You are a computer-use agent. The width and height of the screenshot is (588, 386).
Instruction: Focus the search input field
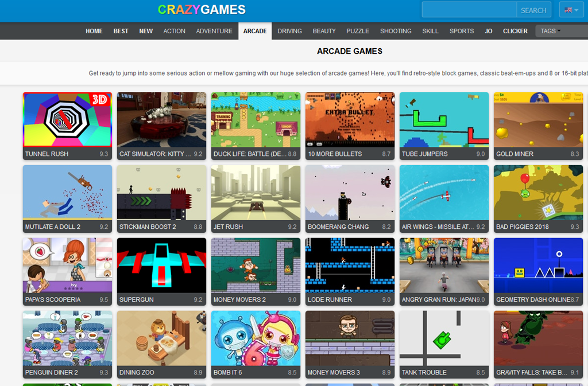[469, 10]
